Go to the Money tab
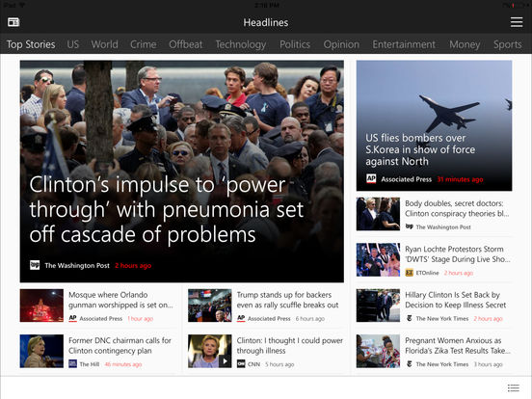Viewport: 532px width, 399px height. click(465, 44)
